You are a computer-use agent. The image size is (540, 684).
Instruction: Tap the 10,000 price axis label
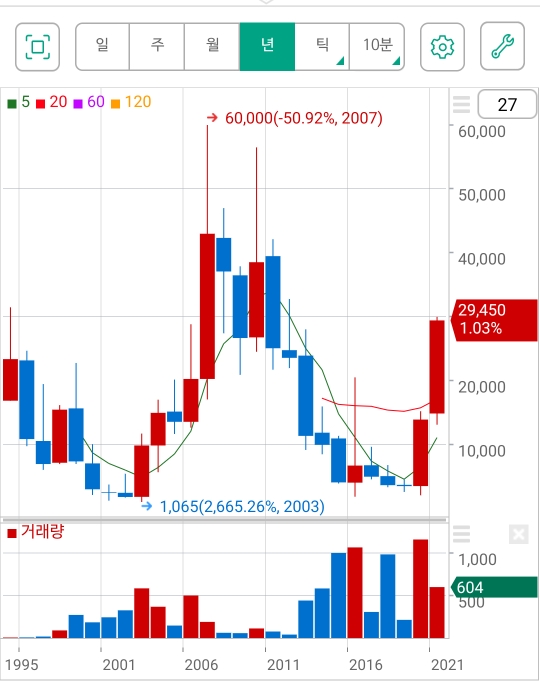coord(482,451)
